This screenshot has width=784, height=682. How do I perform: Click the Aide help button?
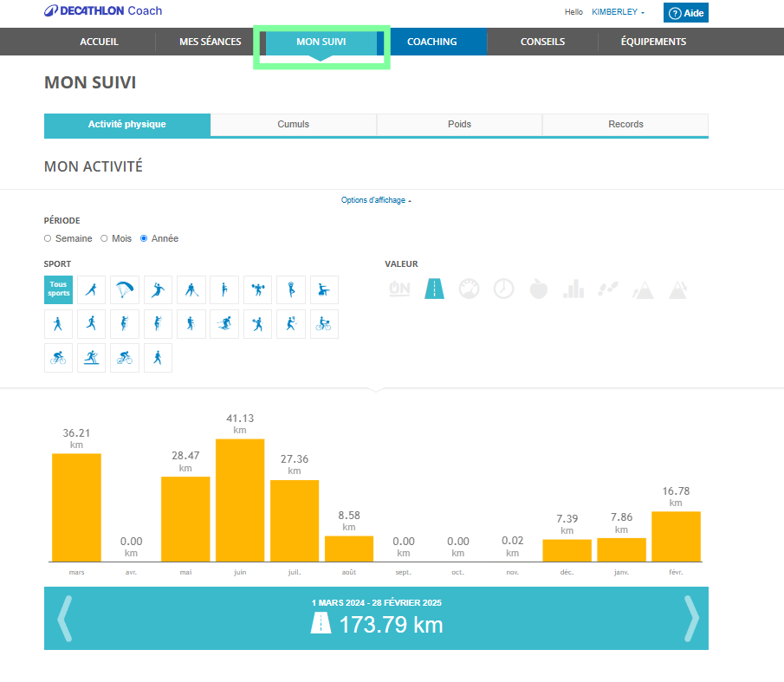tap(685, 13)
